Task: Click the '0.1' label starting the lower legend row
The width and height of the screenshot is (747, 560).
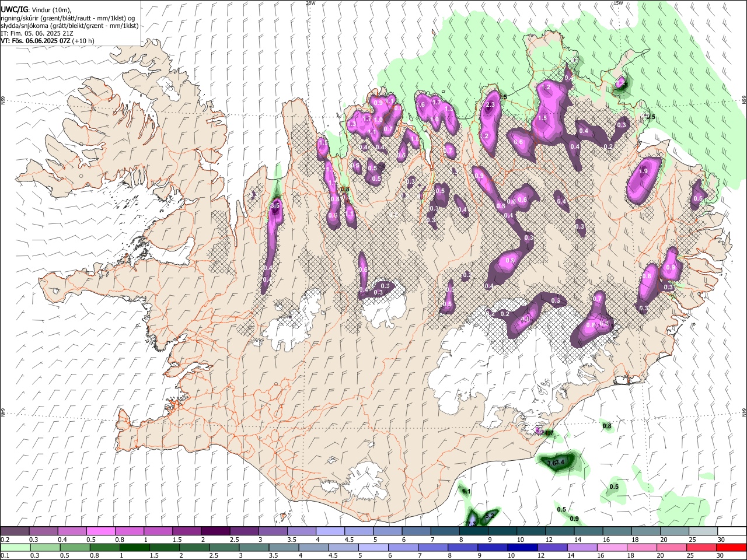Action: pyautogui.click(x=5, y=556)
